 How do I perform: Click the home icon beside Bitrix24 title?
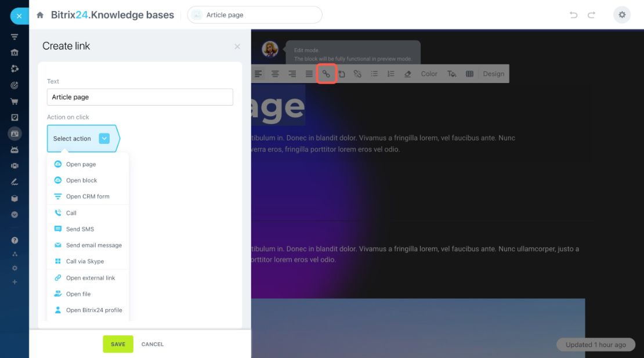(40, 15)
